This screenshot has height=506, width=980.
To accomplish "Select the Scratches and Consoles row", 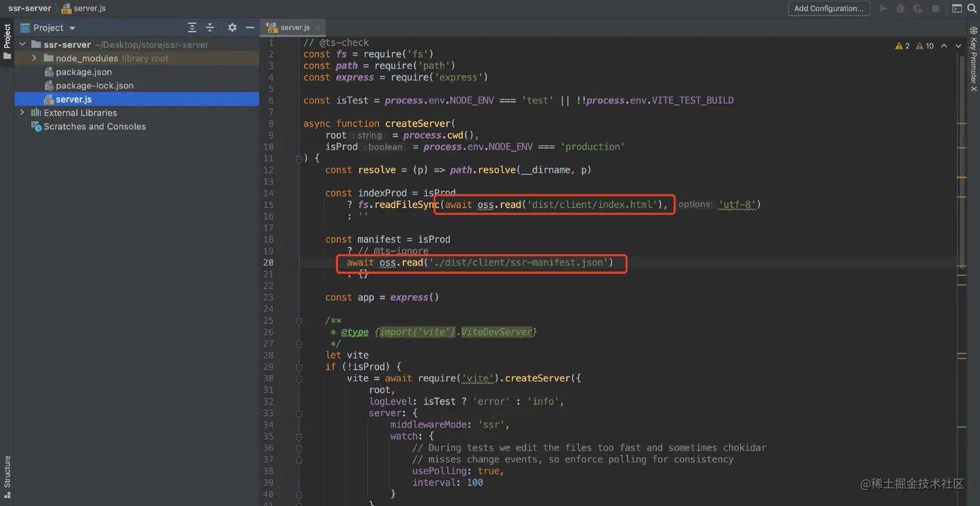I will point(137,126).
